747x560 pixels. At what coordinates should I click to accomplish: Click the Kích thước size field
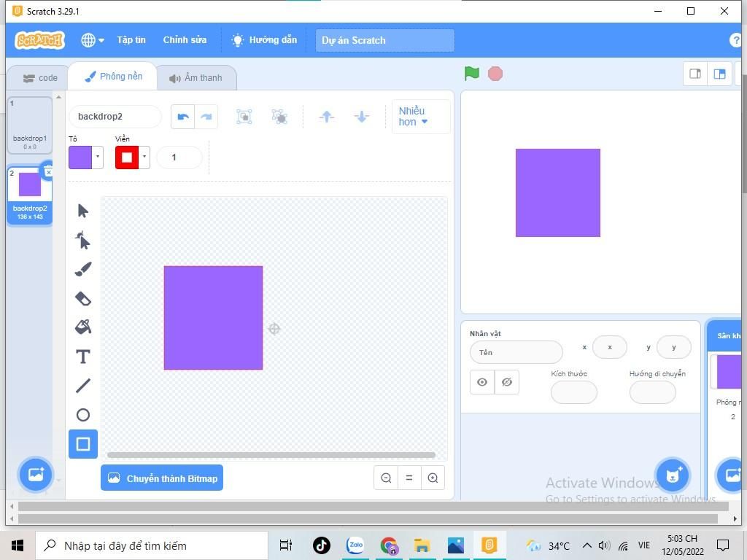pos(573,392)
